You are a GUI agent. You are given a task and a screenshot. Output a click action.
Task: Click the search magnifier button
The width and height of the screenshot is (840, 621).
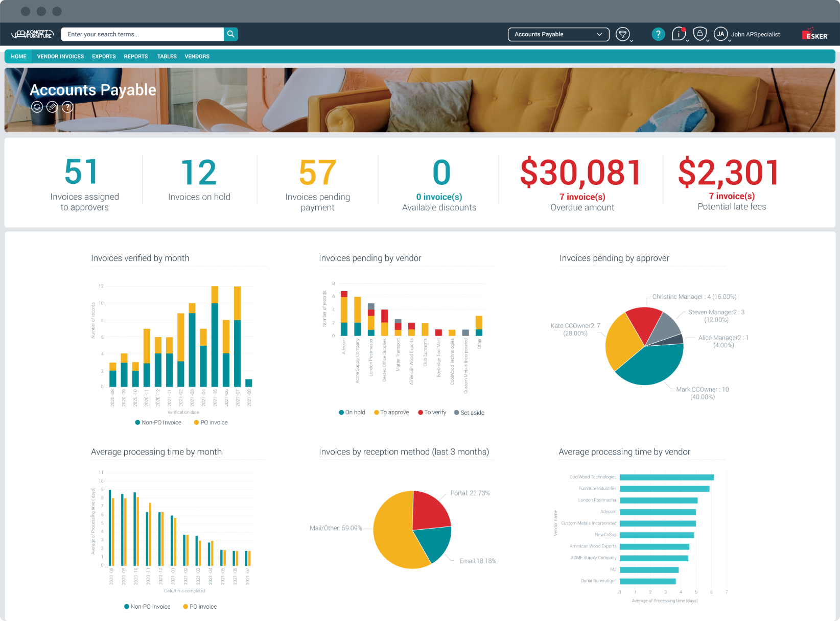click(231, 34)
